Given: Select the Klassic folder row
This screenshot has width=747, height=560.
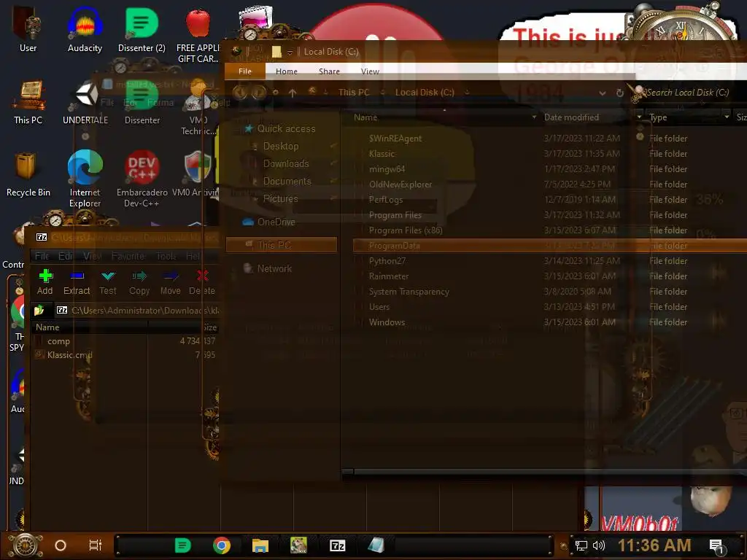Looking at the screenshot, I should (x=550, y=154).
